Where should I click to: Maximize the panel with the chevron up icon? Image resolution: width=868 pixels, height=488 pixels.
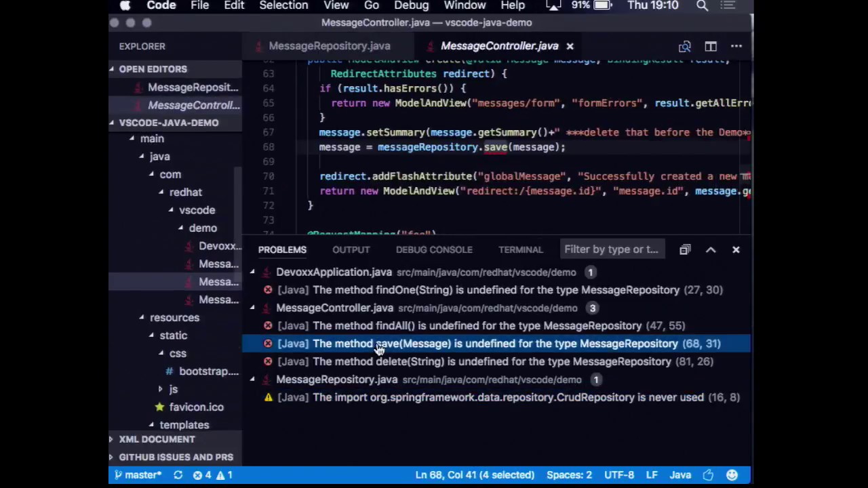pyautogui.click(x=711, y=249)
